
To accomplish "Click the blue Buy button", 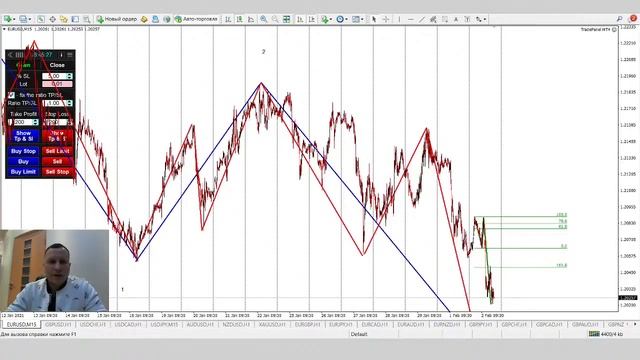I will 23,162.
